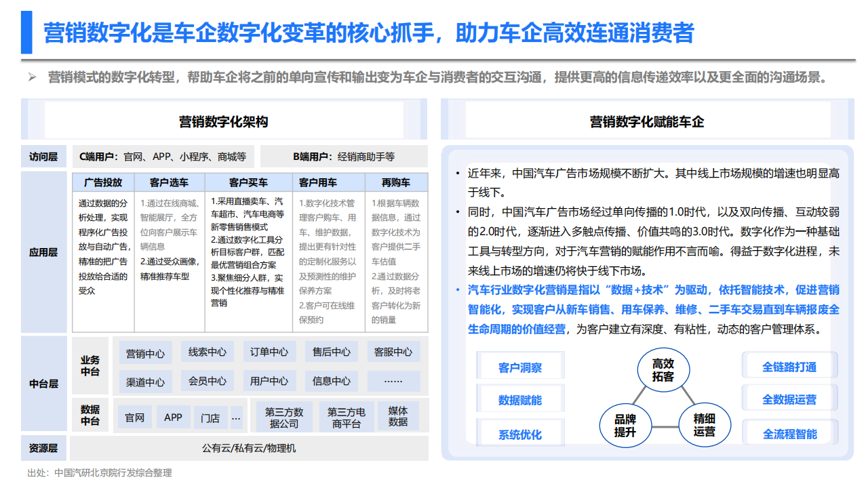Viewport: 868px width, 488px height.
Task: Select the 用户中心 box
Action: (269, 381)
